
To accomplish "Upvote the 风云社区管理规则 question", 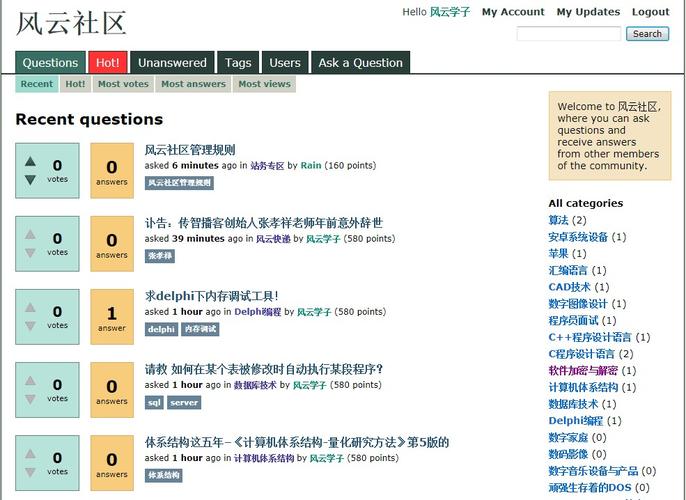I will [30, 161].
